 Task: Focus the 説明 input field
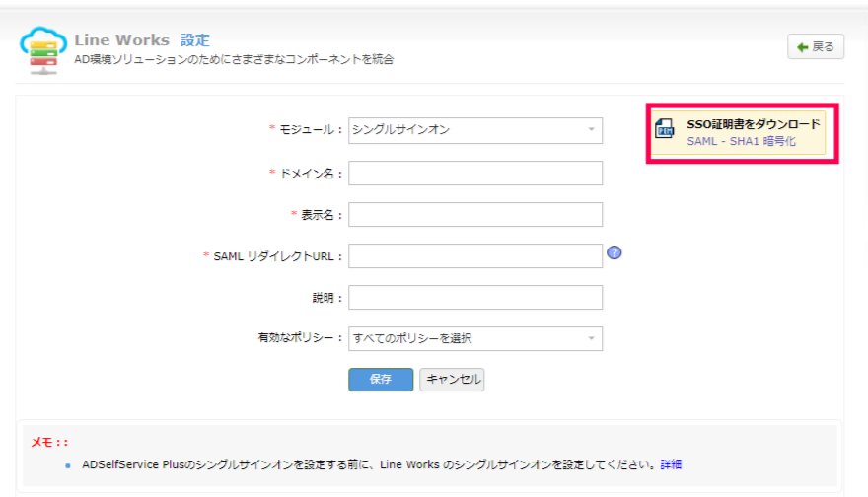pos(475,298)
